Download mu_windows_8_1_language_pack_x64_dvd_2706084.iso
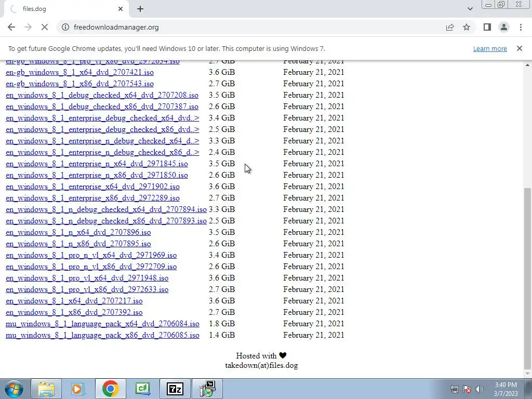This screenshot has width=532, height=399. coord(102,324)
